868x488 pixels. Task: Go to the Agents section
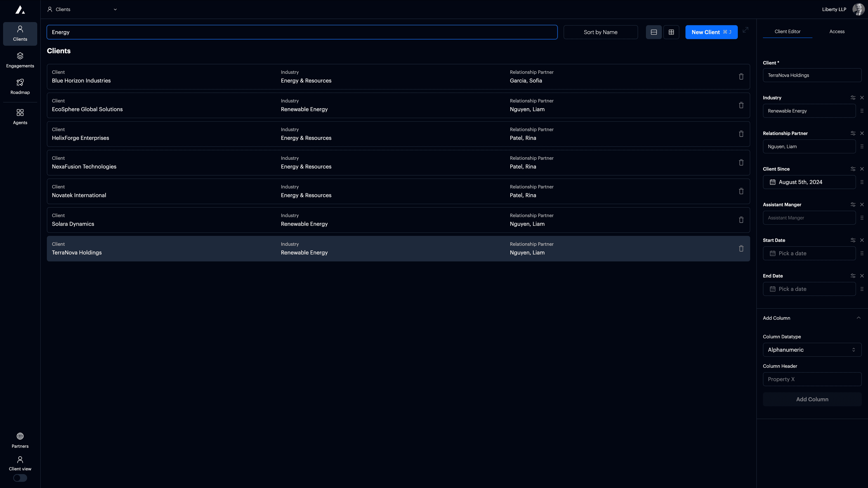(x=20, y=117)
